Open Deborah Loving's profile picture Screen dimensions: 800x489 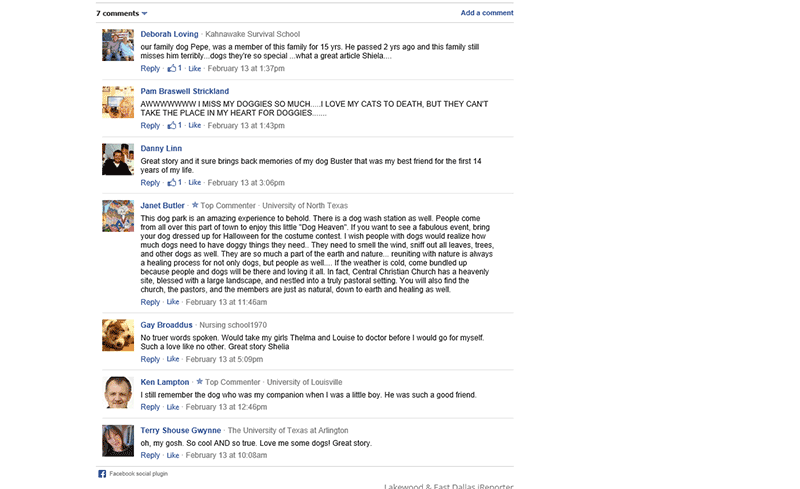tap(118, 45)
